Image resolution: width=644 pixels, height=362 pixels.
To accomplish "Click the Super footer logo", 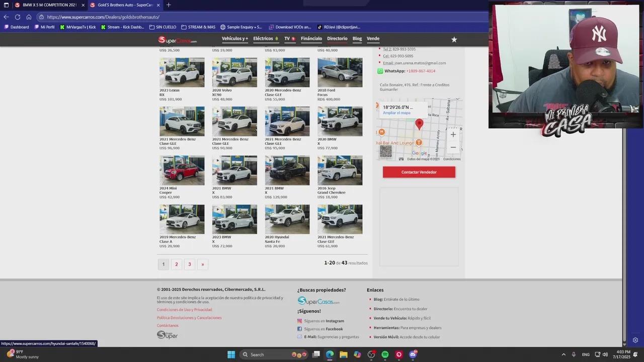I will tap(167, 334).
